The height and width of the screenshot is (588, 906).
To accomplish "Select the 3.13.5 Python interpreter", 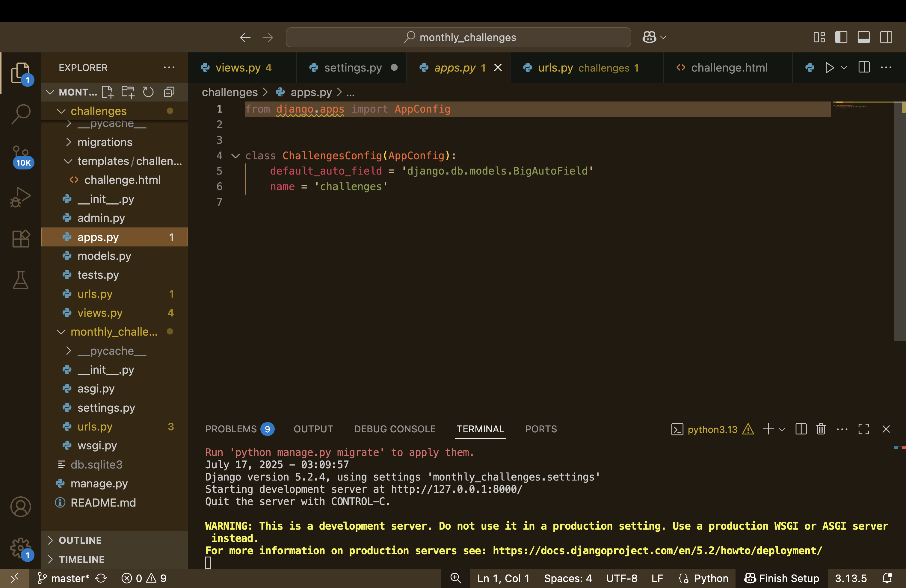I will pyautogui.click(x=851, y=578).
